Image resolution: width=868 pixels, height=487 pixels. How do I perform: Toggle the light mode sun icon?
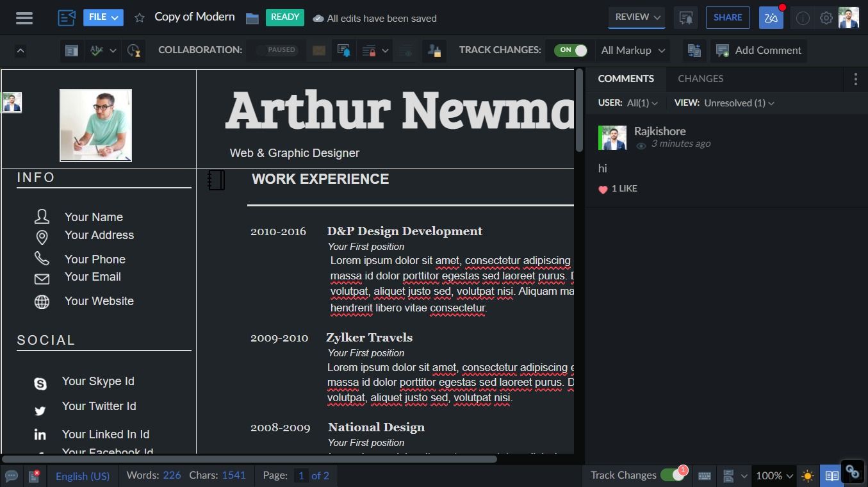coord(808,476)
